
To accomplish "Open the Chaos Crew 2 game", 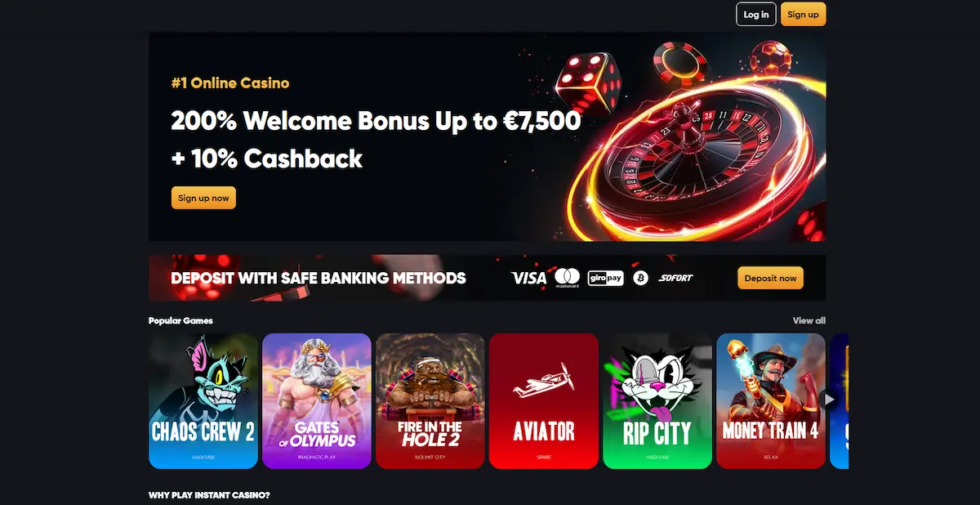I will [203, 400].
